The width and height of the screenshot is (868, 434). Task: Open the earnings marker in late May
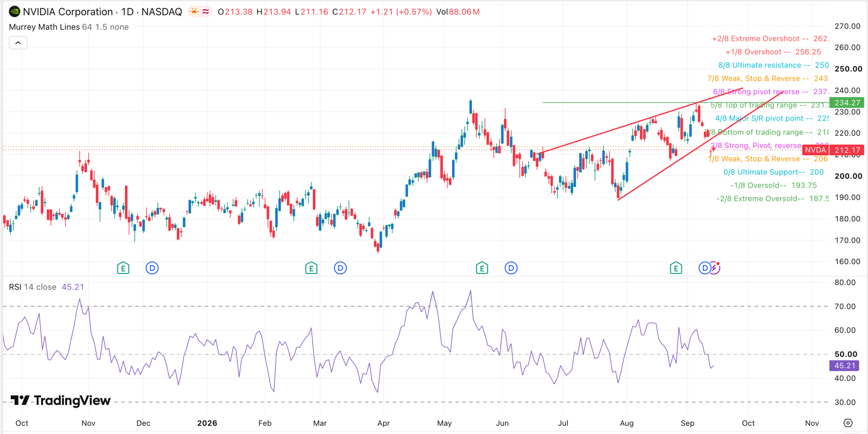[x=482, y=268]
